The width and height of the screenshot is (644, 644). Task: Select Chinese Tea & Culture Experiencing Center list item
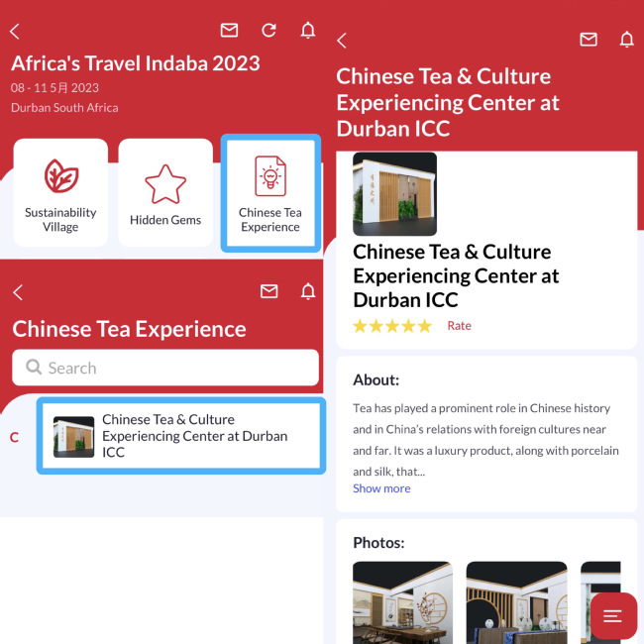181,436
